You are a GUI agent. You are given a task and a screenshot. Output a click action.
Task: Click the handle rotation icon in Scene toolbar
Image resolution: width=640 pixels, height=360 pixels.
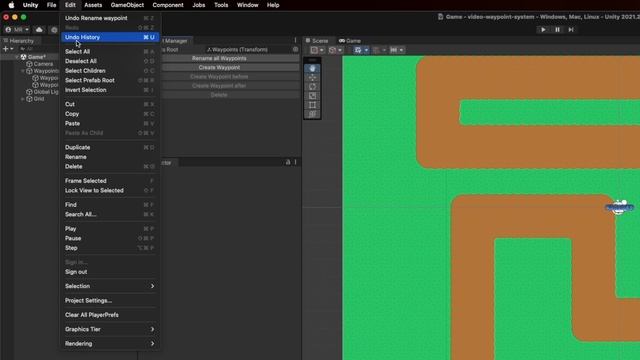(333, 50)
